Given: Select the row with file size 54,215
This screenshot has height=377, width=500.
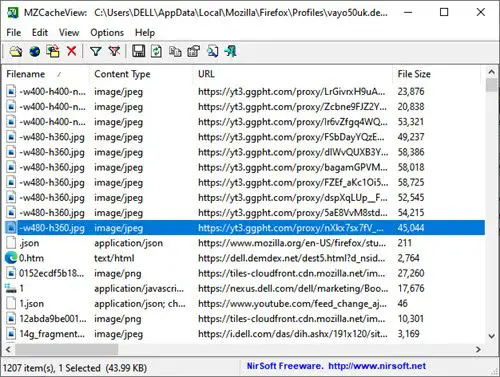Looking at the screenshot, I should (244, 213).
